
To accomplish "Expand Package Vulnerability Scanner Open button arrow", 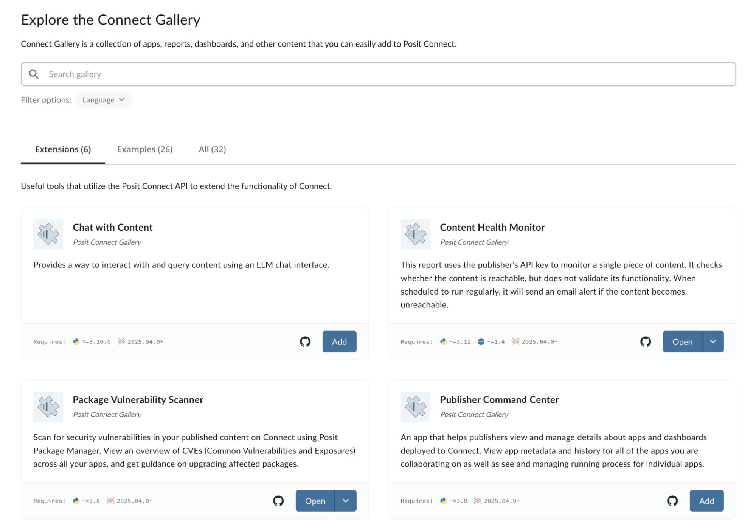I will (346, 501).
